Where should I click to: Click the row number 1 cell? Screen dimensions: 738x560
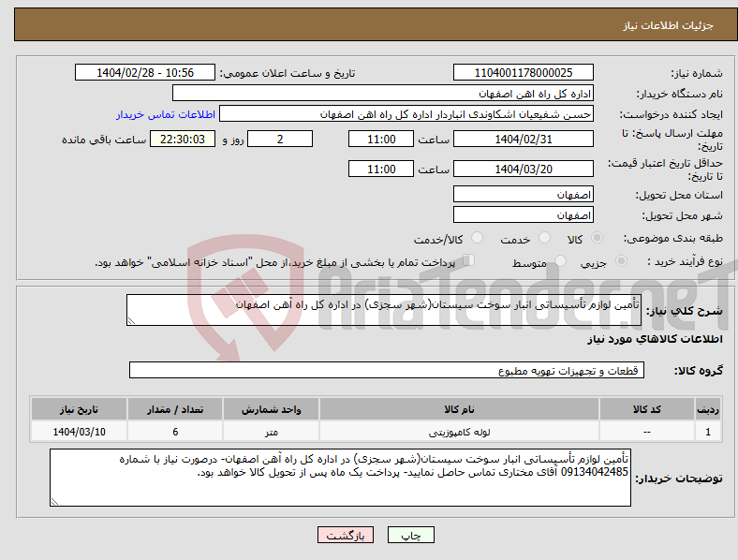pos(708,432)
